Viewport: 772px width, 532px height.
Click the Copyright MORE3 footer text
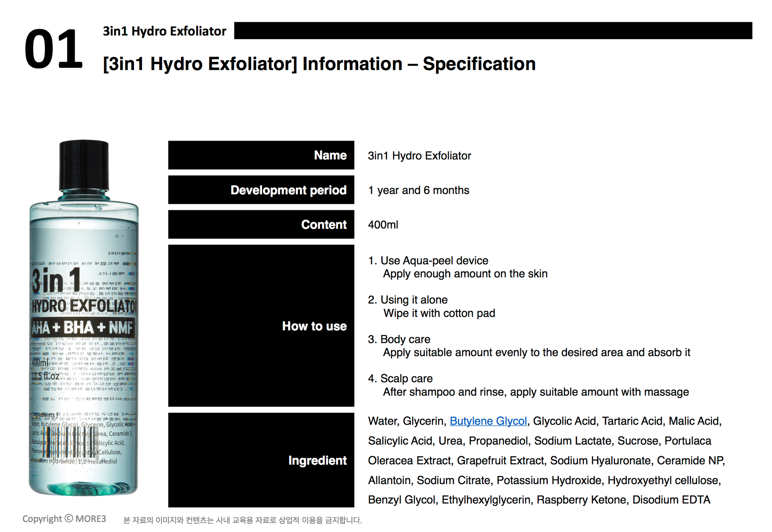point(64,519)
